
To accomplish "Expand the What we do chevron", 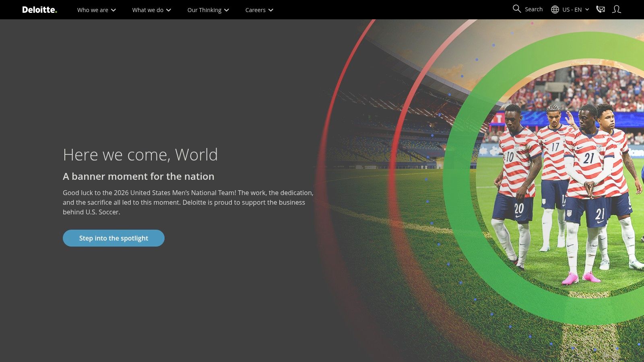I will coord(169,10).
